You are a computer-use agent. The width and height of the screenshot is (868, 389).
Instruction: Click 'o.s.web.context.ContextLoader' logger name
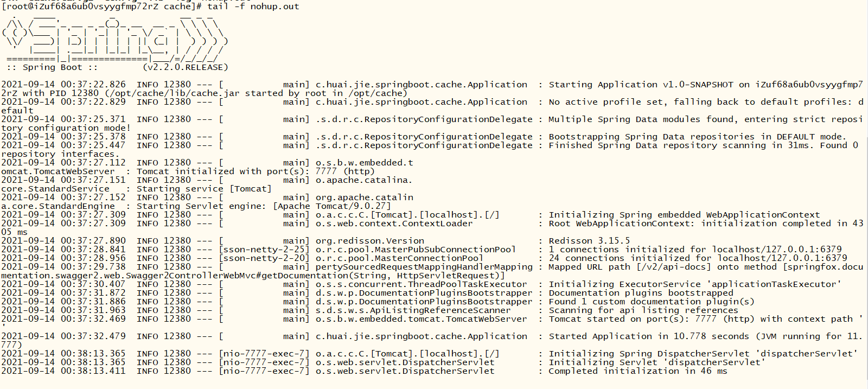click(x=394, y=224)
